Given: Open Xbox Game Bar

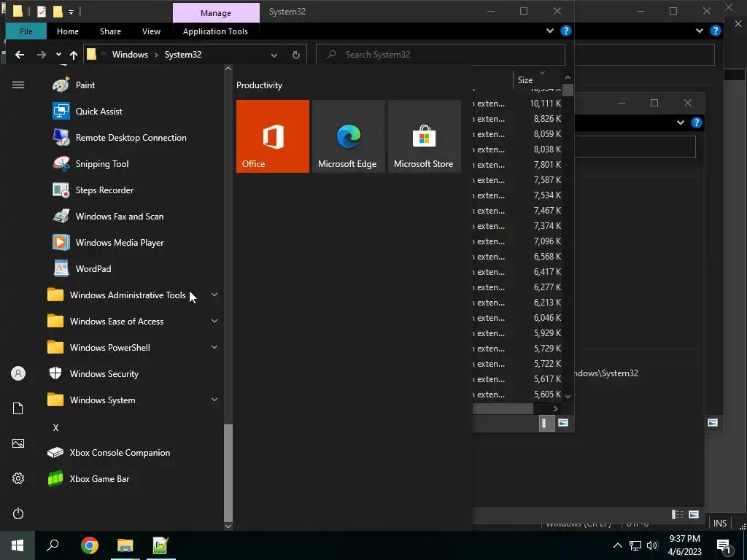Looking at the screenshot, I should click(x=88, y=478).
